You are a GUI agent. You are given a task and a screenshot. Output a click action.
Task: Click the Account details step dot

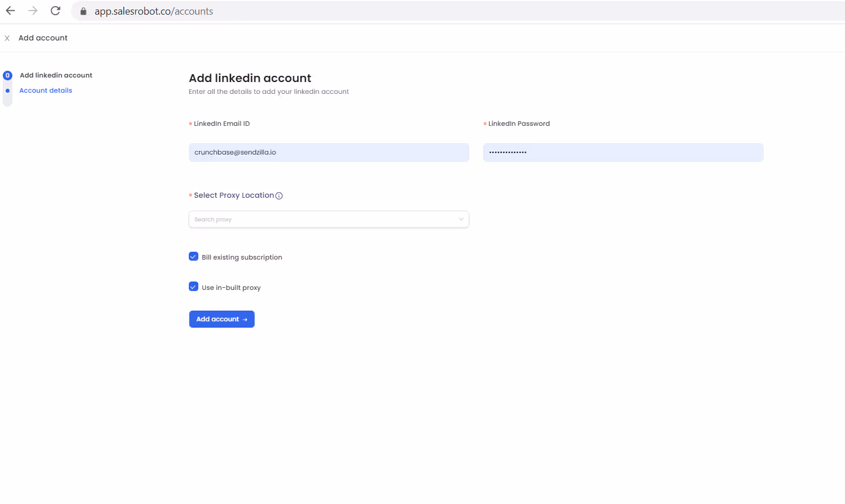tap(7, 90)
